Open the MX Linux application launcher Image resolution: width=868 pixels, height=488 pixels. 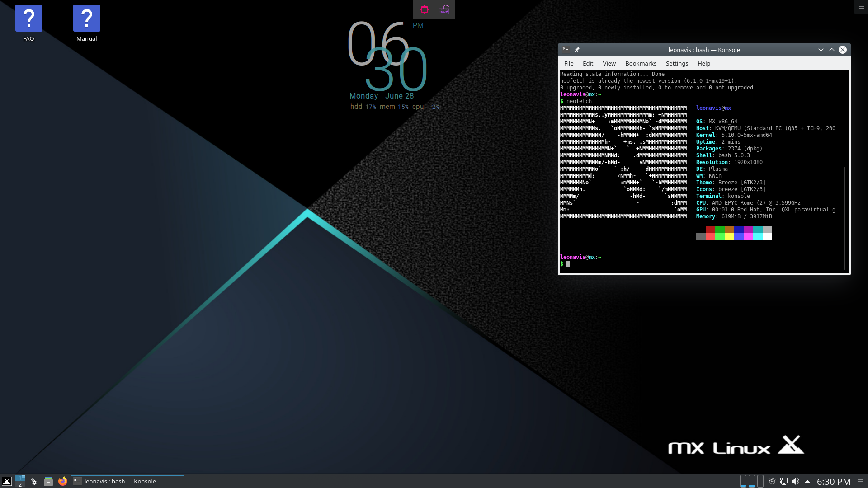point(7,481)
